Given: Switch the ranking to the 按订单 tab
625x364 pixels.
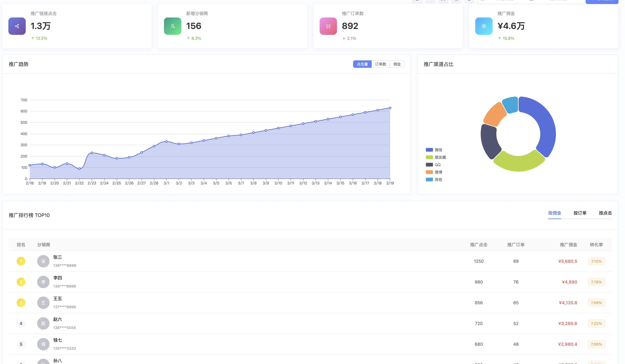Looking at the screenshot, I should point(580,213).
